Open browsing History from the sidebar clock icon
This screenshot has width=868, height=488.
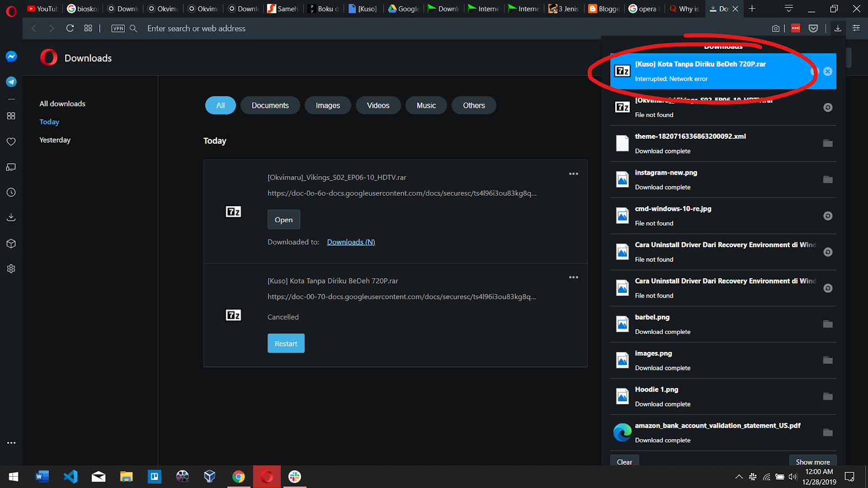pos(11,192)
